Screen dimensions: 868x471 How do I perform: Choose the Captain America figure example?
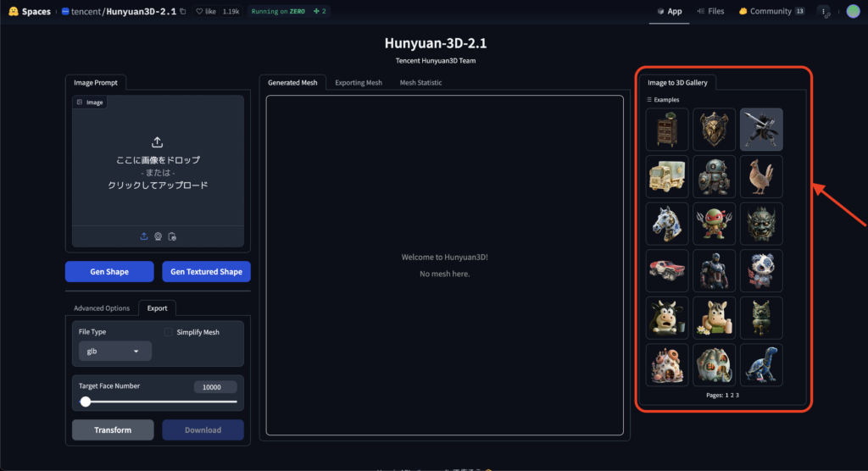(x=714, y=270)
